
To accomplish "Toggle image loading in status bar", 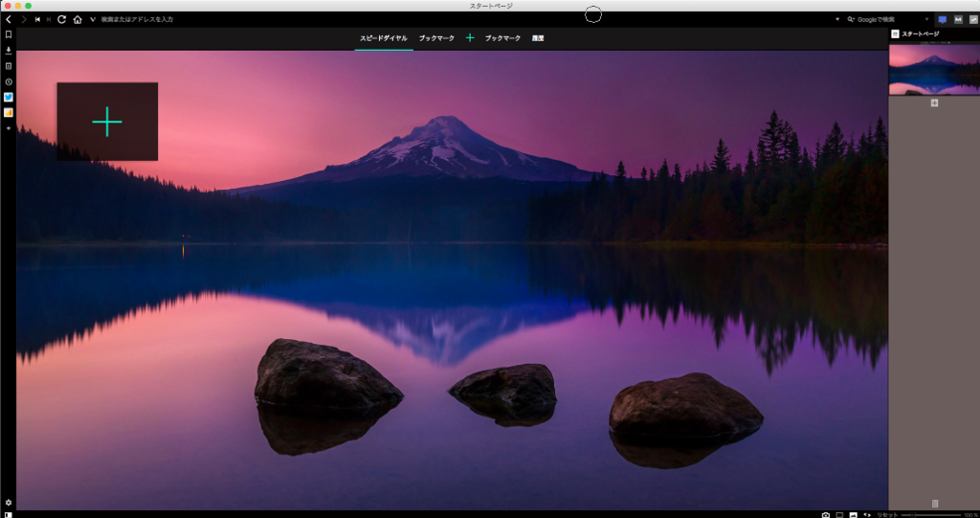I will (x=853, y=515).
